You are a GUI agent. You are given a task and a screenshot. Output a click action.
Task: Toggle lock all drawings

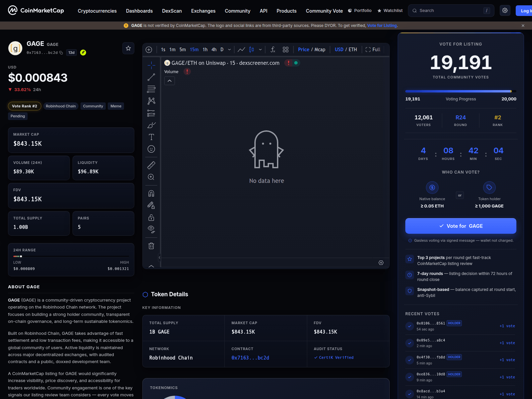pos(151,217)
